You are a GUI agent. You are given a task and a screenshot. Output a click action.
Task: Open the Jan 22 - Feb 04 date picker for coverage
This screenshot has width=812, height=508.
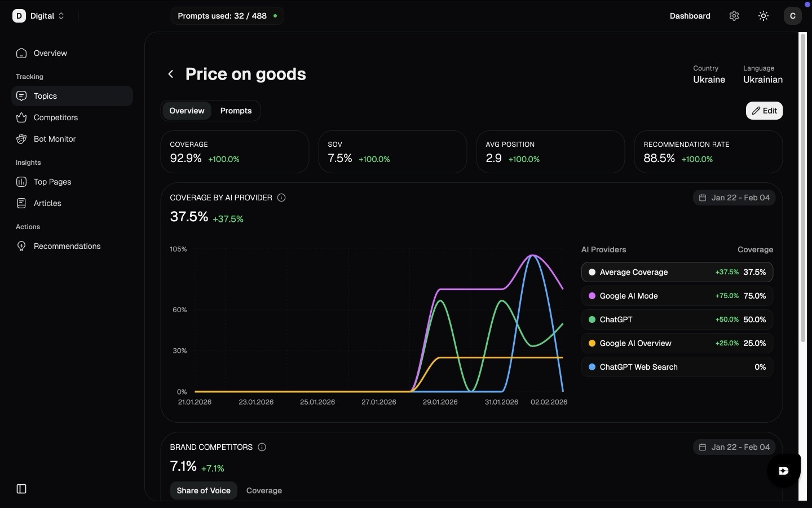pos(734,198)
